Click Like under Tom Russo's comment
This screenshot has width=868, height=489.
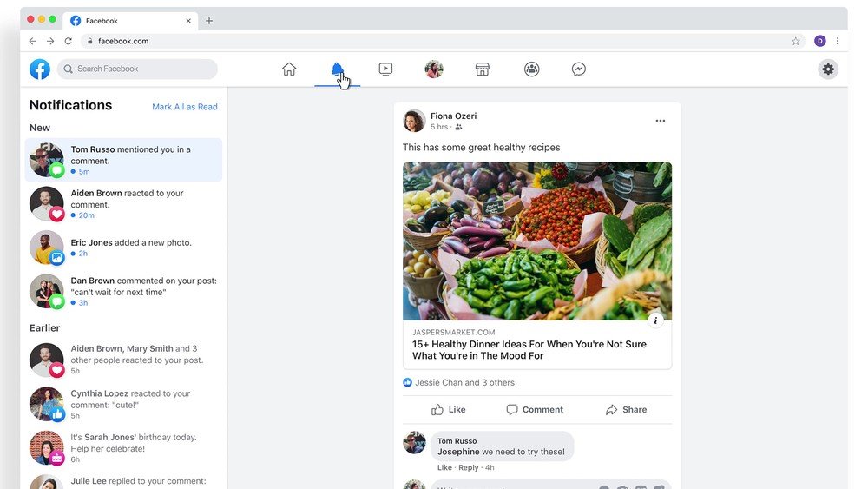point(444,467)
